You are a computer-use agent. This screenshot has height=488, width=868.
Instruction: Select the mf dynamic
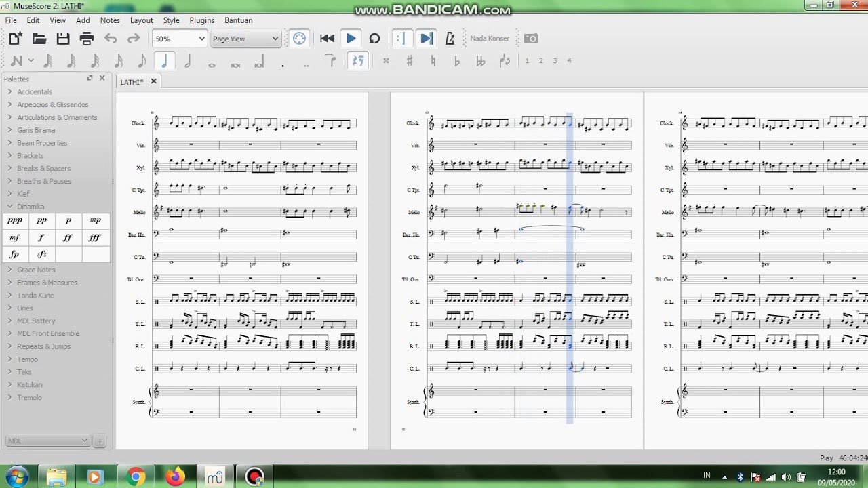[x=15, y=238]
